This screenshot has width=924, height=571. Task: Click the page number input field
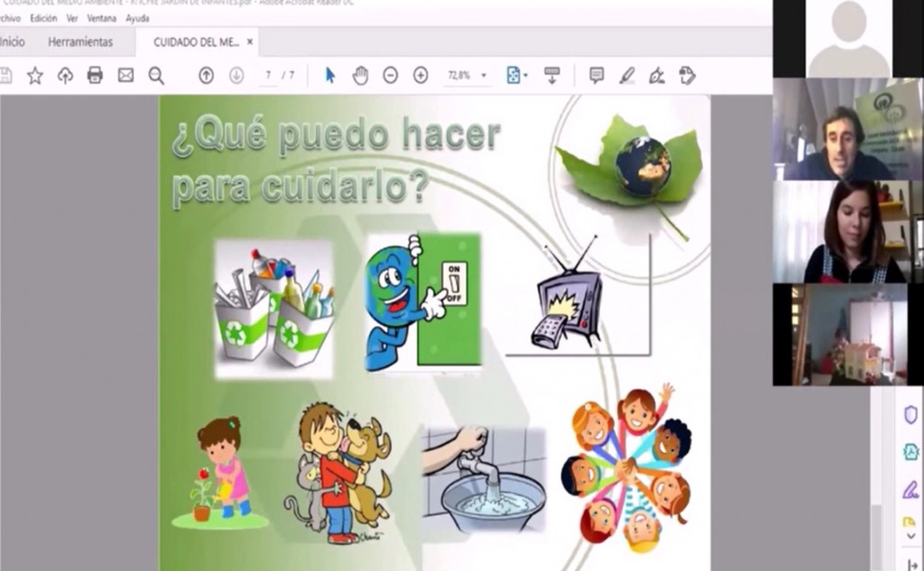tap(270, 76)
